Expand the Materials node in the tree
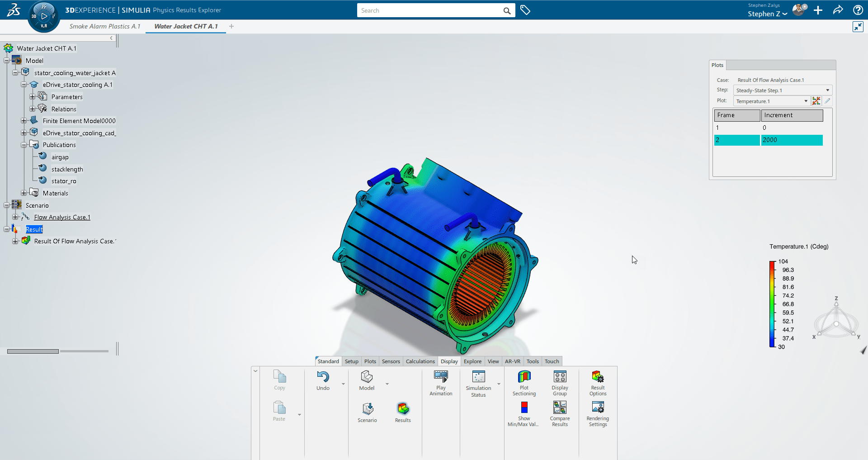Screen dimensions: 868x460 click(x=23, y=193)
